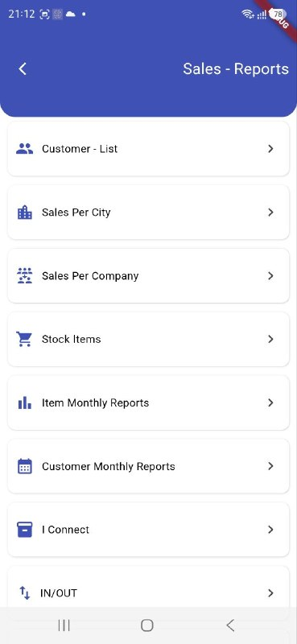Click the people icon beside Customer - List
The image size is (297, 644).
coord(25,149)
